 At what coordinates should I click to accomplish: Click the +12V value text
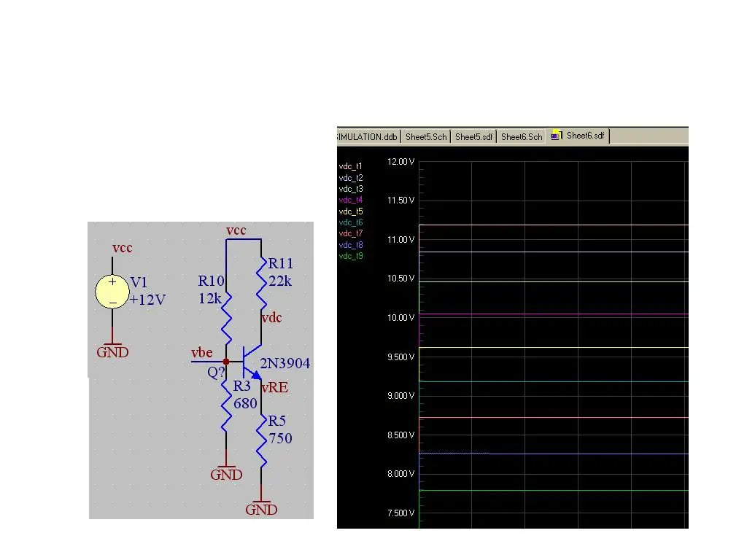click(x=147, y=300)
